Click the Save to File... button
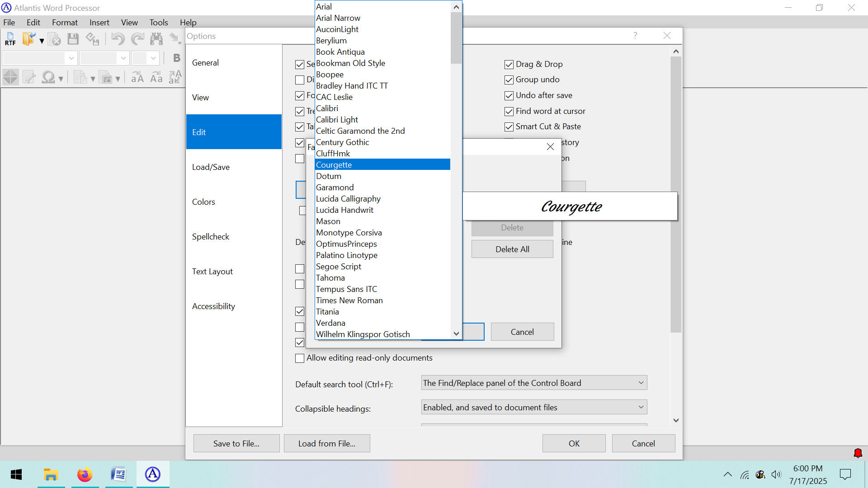 click(x=236, y=444)
